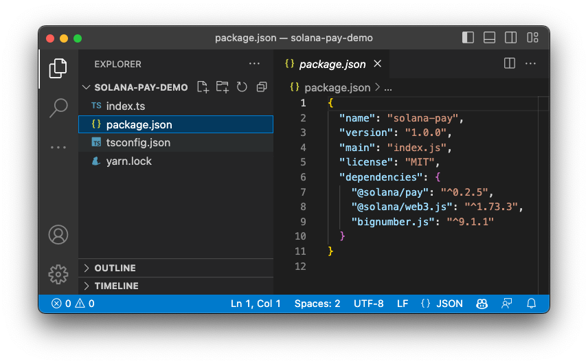Click the package.json breadcrumb item

[x=337, y=88]
